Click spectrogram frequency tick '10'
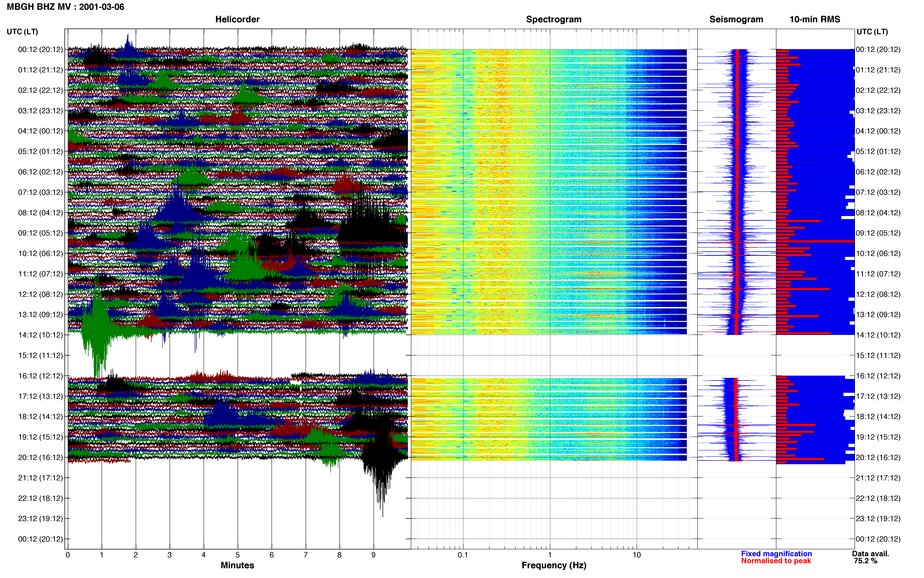This screenshot has width=924, height=578. coord(637,555)
